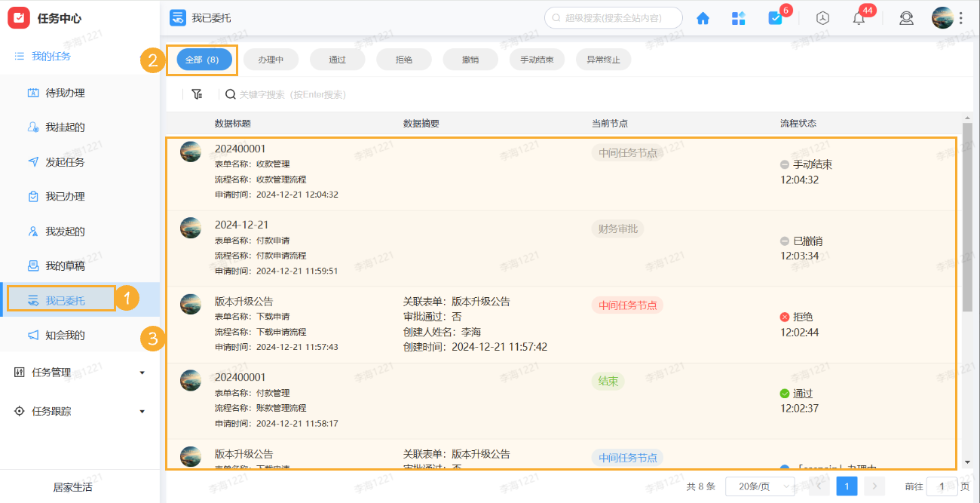980x503 pixels.
Task: Switch to the 拒绝 status tab
Action: (404, 59)
